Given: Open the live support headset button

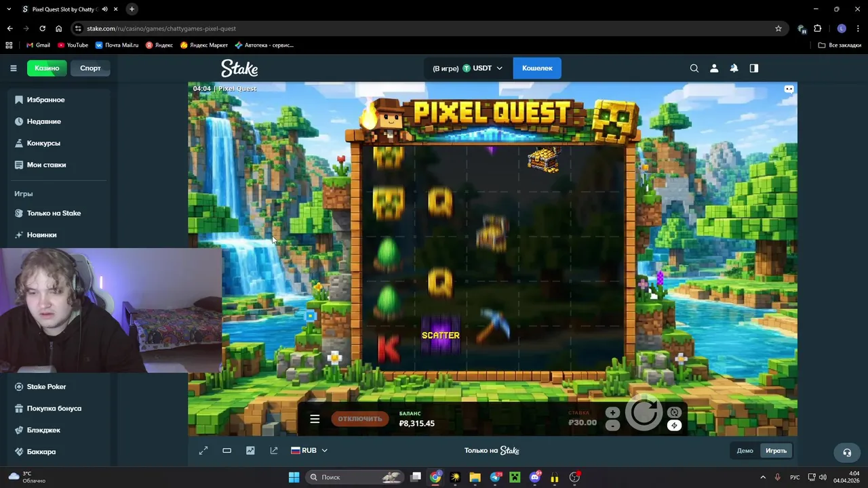Looking at the screenshot, I should (847, 452).
